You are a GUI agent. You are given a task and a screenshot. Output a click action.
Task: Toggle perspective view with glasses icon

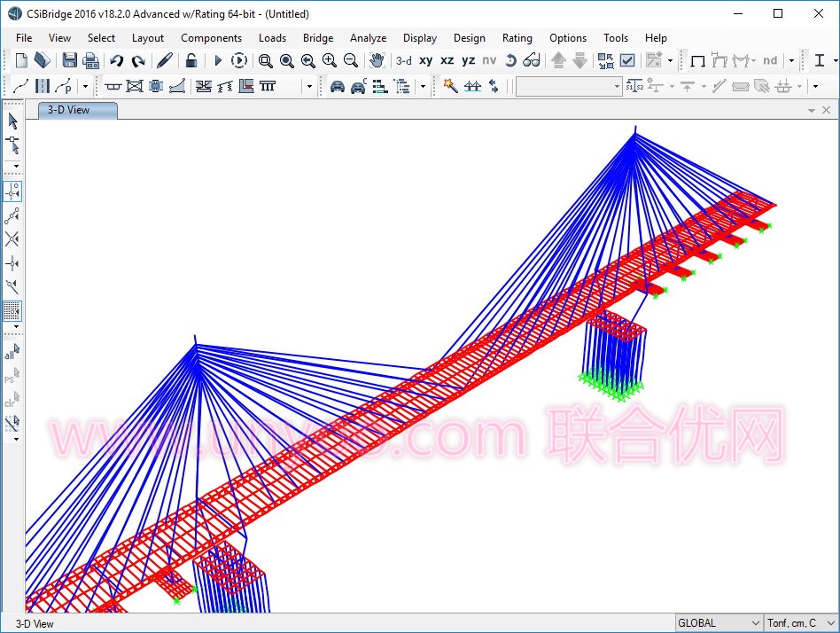pos(532,60)
